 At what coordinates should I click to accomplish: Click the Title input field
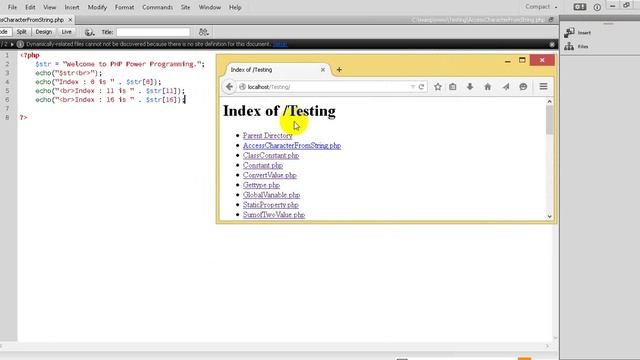[x=153, y=32]
